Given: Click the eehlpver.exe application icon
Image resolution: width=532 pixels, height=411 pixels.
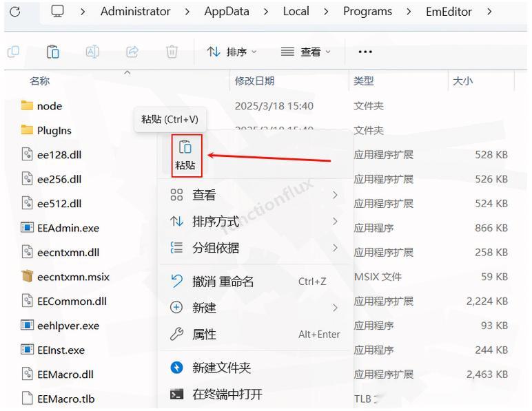Looking at the screenshot, I should tap(27, 325).
